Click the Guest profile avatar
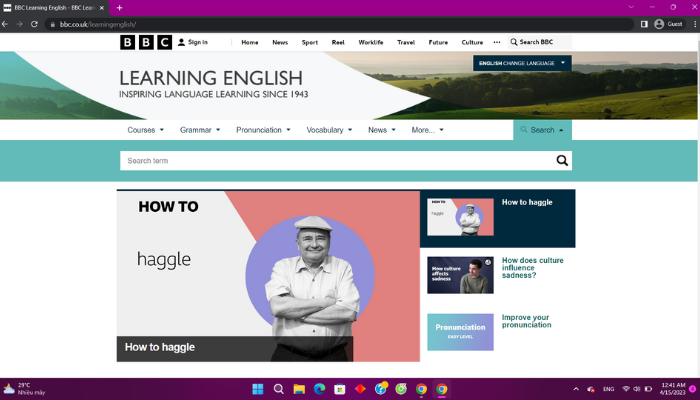Image resolution: width=700 pixels, height=400 pixels. 659,24
